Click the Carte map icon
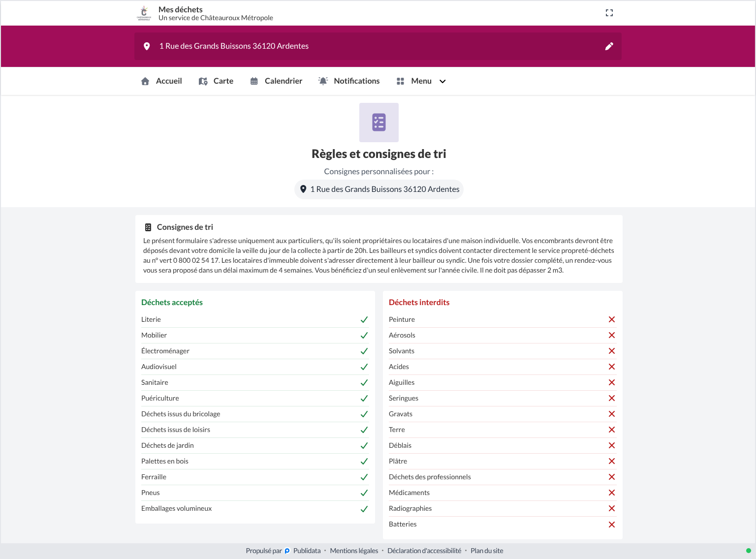 [x=203, y=81]
